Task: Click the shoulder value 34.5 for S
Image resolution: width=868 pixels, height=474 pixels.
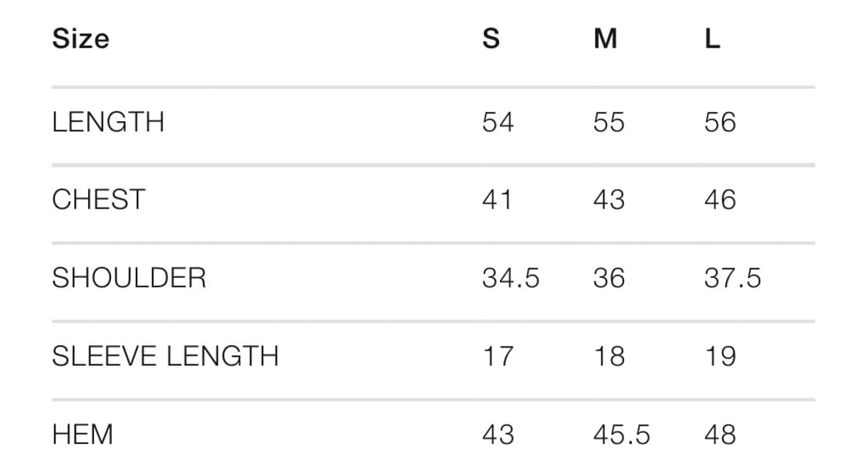Action: click(x=511, y=278)
